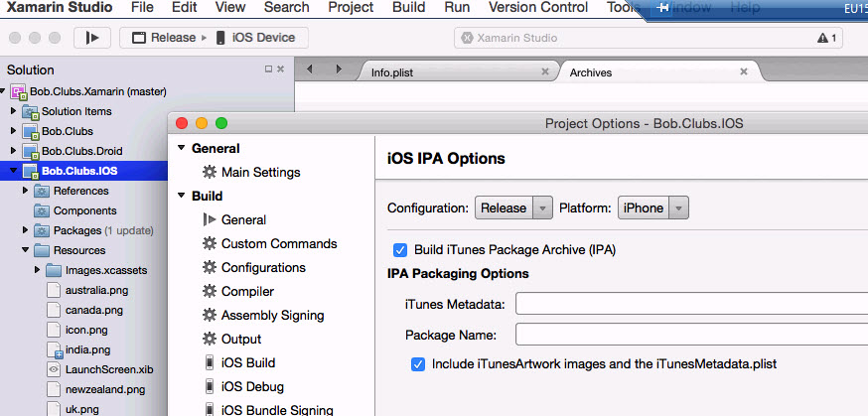Select newzealand.png in solution tree
Image resolution: width=868 pixels, height=416 pixels.
click(x=105, y=389)
